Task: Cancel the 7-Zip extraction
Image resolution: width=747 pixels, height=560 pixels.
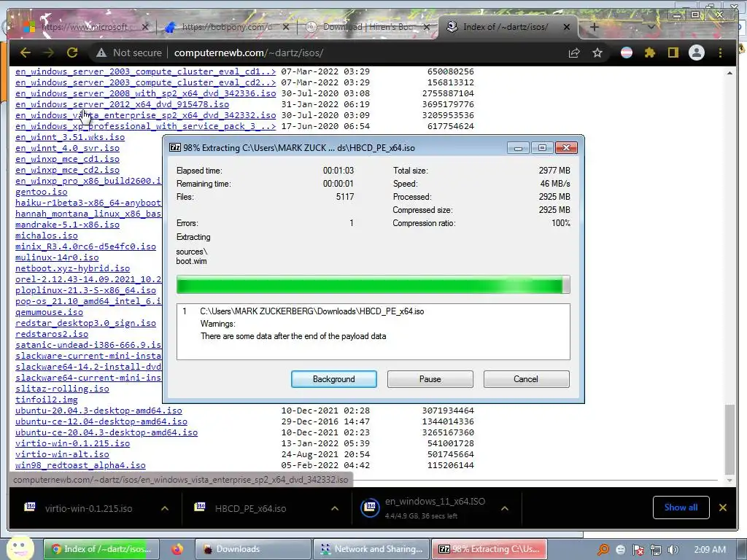Action: coord(526,379)
